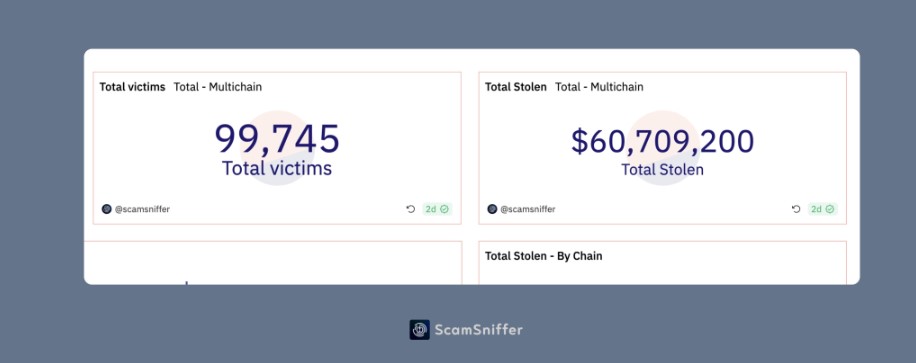The height and width of the screenshot is (363, 916).
Task: Click the 2d freshness badge on Total Stolen
Action: point(823,209)
